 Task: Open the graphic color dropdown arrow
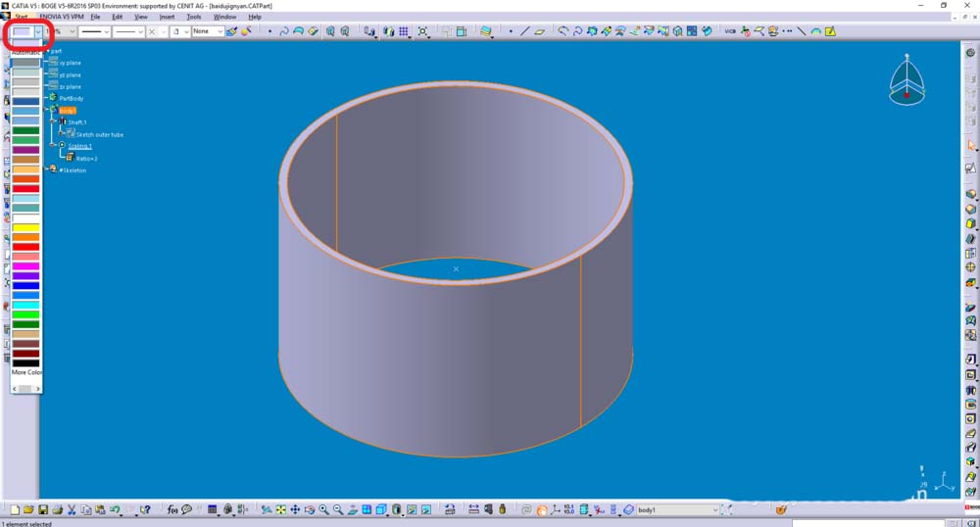[38, 31]
